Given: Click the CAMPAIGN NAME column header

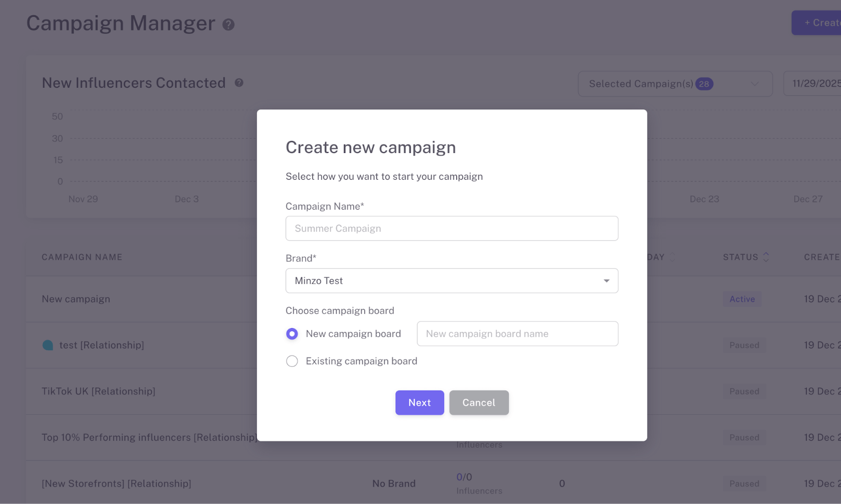Looking at the screenshot, I should (82, 257).
